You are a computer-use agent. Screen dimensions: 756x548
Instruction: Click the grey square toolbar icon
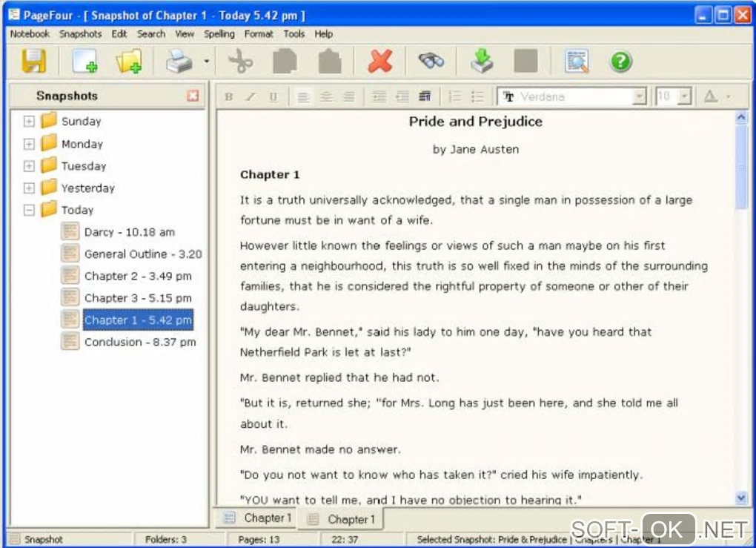click(x=525, y=62)
